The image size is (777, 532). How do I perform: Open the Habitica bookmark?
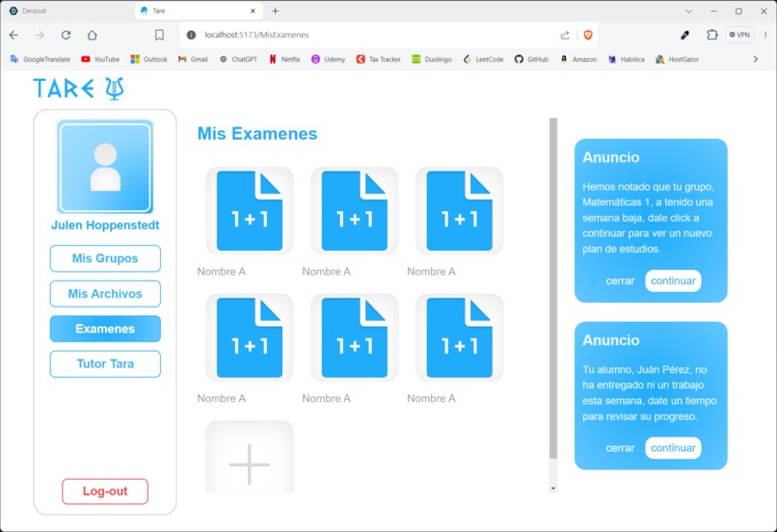click(627, 60)
